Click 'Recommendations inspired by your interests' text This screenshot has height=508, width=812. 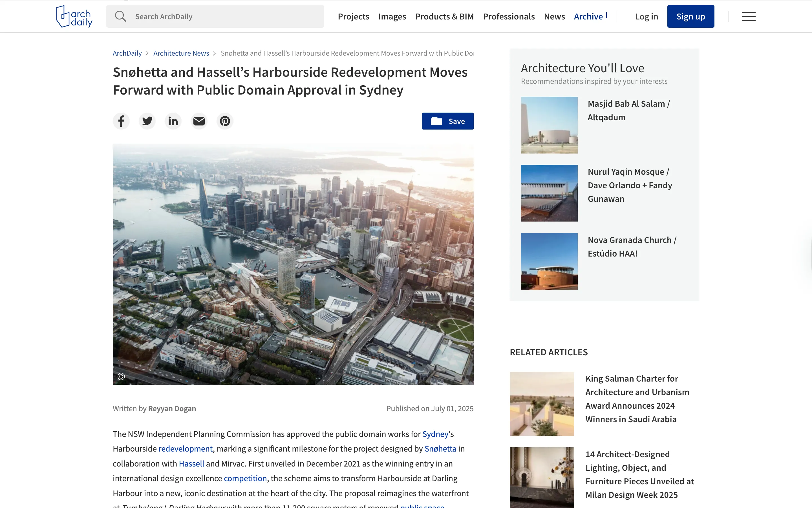594,81
